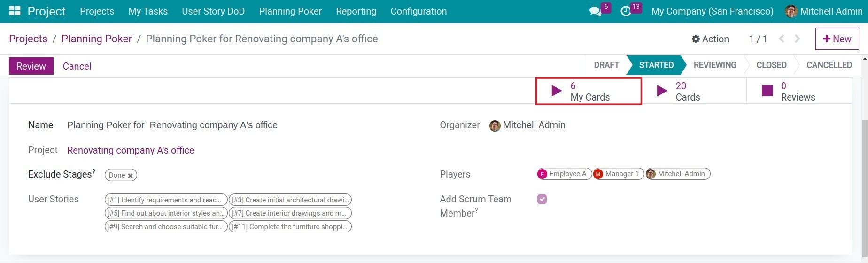This screenshot has width=868, height=263.
Task: Open My Tasks menu item
Action: coord(148,11)
